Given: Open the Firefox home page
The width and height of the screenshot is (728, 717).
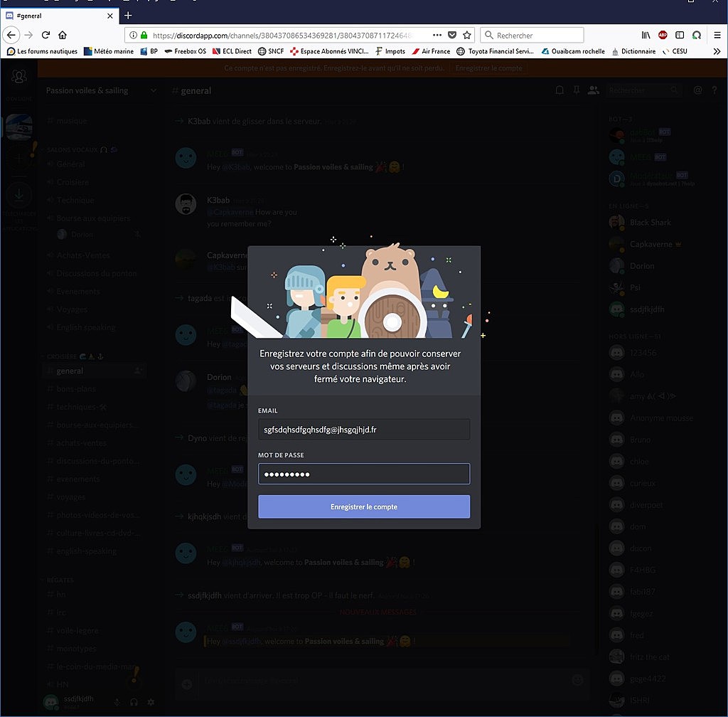Looking at the screenshot, I should coord(63,35).
